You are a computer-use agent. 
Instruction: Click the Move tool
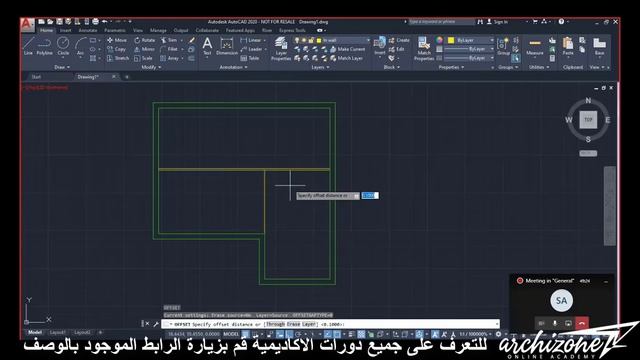117,40
